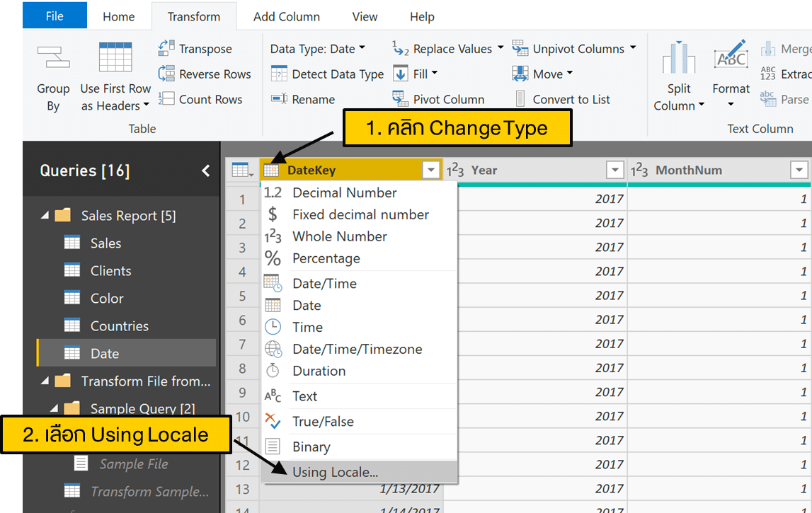Open the Data Type: Date dropdown
Viewport: 812px width, 513px height.
[318, 49]
